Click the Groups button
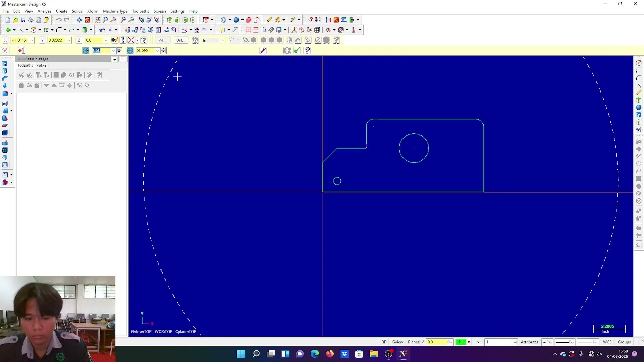This screenshot has width=644, height=362. (x=624, y=342)
